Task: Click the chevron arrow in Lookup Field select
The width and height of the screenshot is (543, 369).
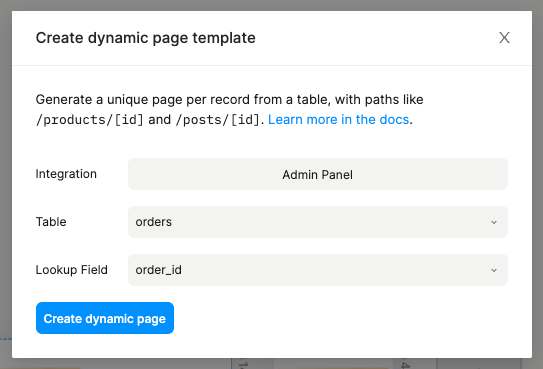Action: coord(494,270)
